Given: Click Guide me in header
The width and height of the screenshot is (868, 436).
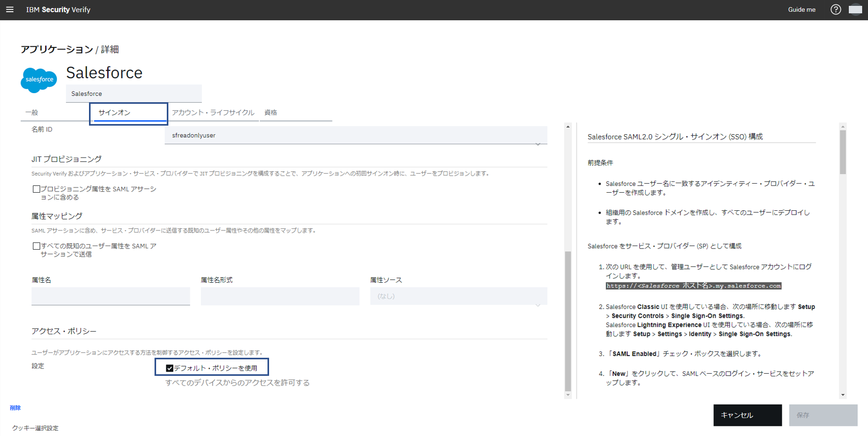Looking at the screenshot, I should (801, 10).
